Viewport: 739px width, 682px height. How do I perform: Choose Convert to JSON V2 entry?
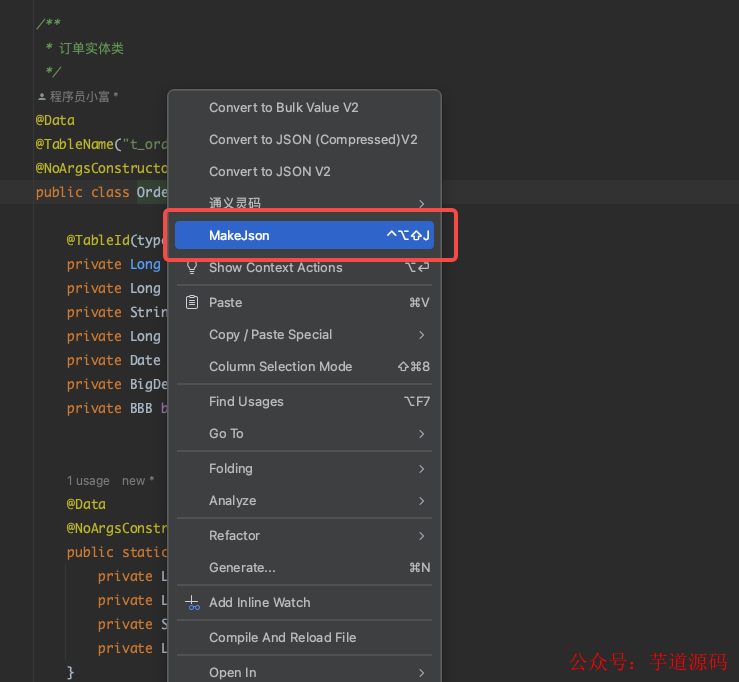[x=304, y=172]
